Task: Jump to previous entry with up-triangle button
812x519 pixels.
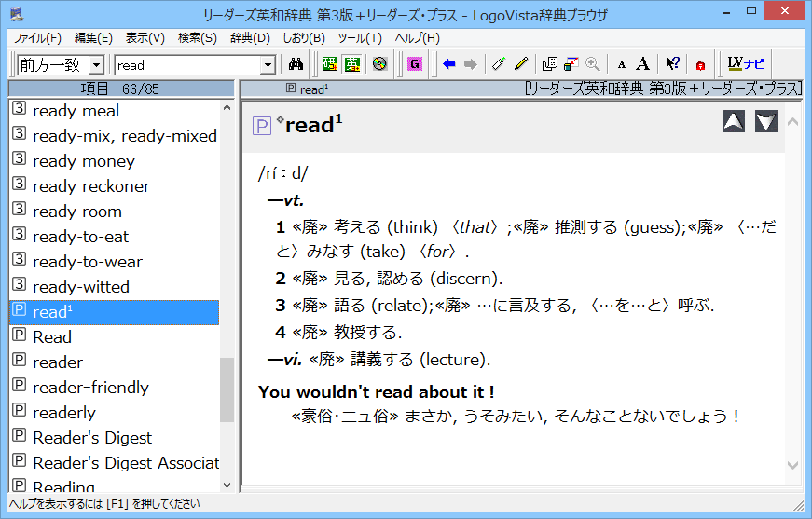Action: coord(734,121)
